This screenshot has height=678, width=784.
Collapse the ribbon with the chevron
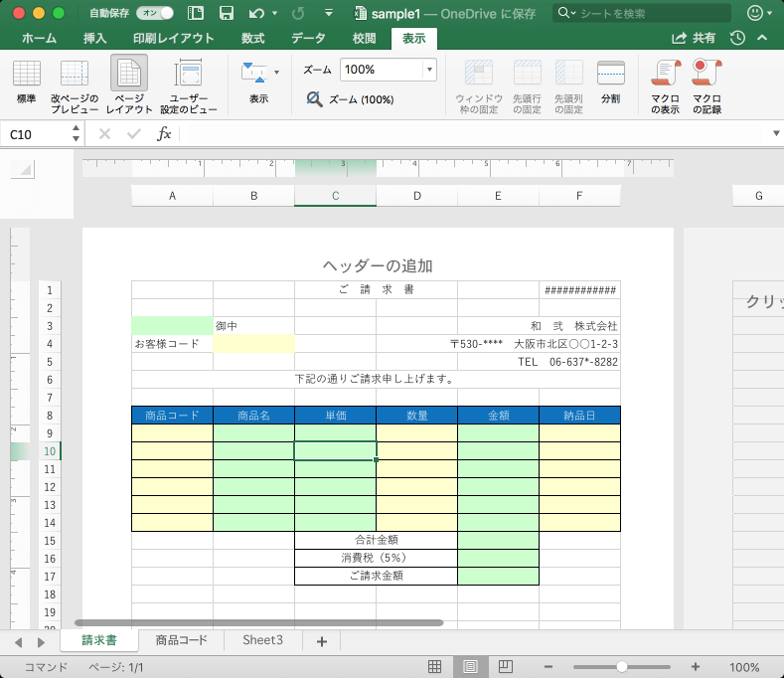coord(762,38)
